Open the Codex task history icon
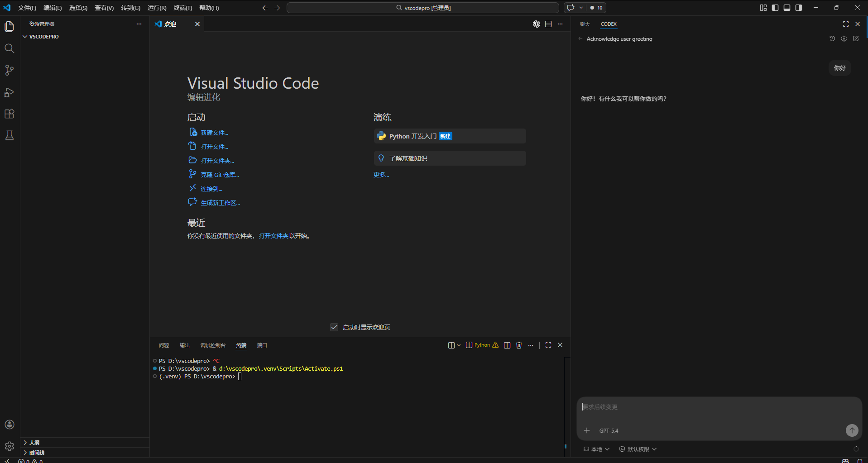This screenshot has height=463, width=868. pyautogui.click(x=832, y=39)
